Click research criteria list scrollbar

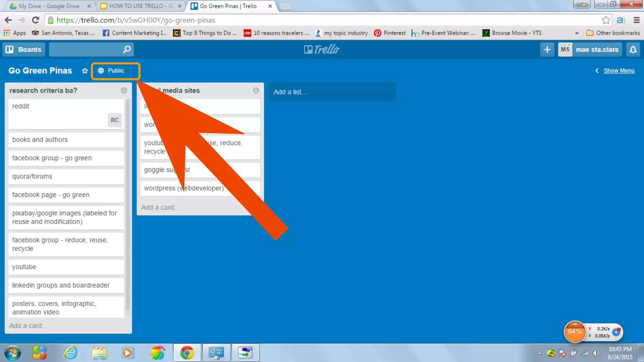(x=128, y=204)
